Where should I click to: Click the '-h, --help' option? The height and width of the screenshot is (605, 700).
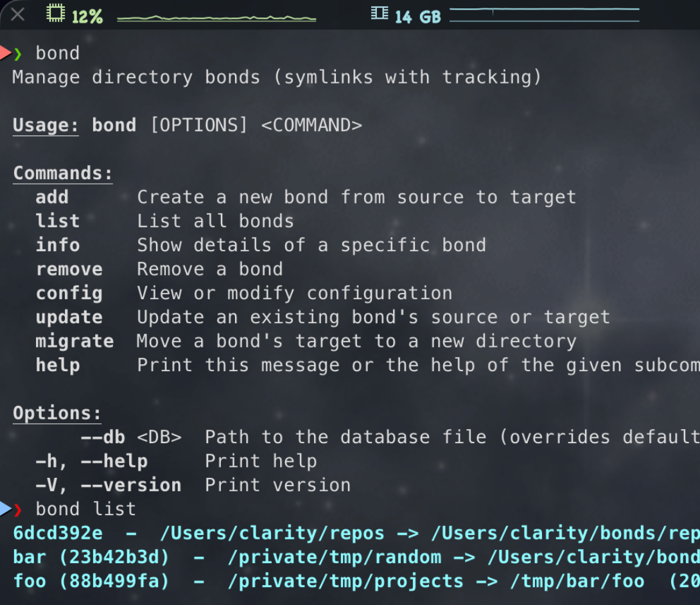[x=92, y=461]
